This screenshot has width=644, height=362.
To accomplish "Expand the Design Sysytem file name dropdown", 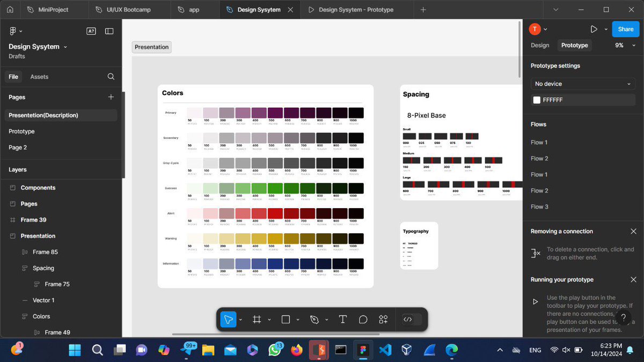I will (x=65, y=47).
